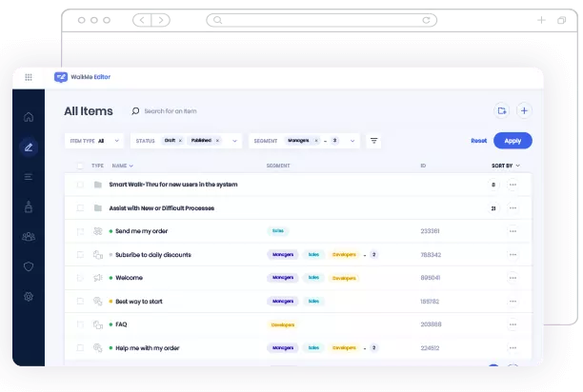Show extra selected segments in Segment filter
The height and width of the screenshot is (392, 583).
334,141
